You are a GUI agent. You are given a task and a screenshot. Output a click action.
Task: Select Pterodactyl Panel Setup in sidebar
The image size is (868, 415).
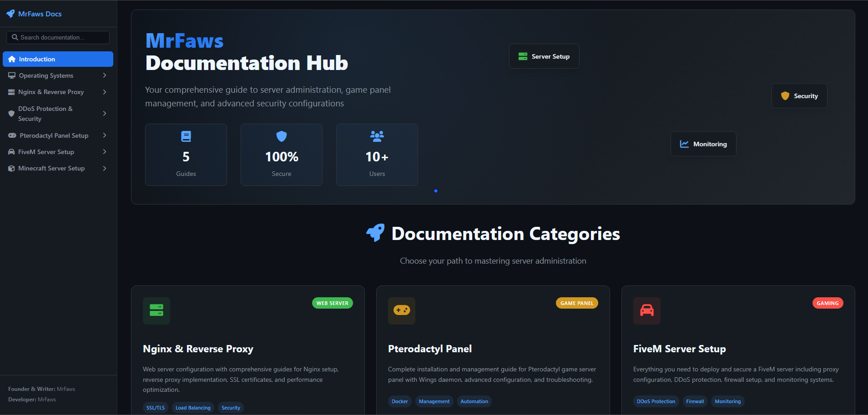(x=54, y=135)
